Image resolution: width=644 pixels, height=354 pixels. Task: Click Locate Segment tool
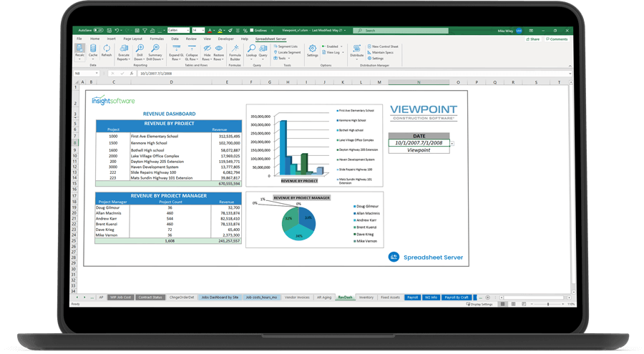(x=287, y=52)
